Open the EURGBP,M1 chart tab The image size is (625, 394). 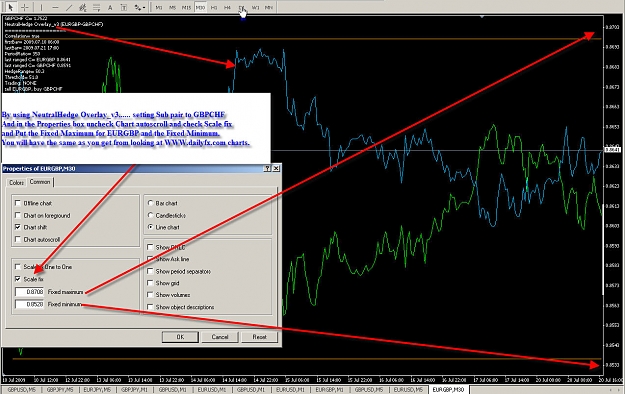point(330,390)
